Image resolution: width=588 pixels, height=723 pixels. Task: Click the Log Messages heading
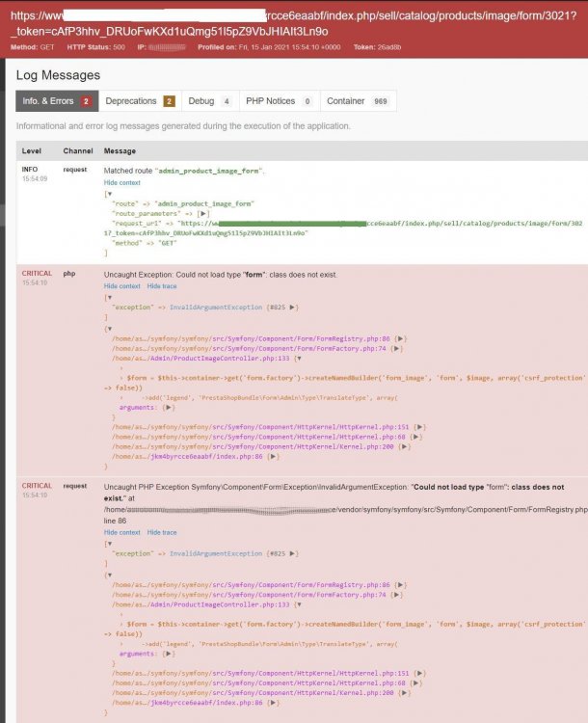pyautogui.click(x=58, y=75)
